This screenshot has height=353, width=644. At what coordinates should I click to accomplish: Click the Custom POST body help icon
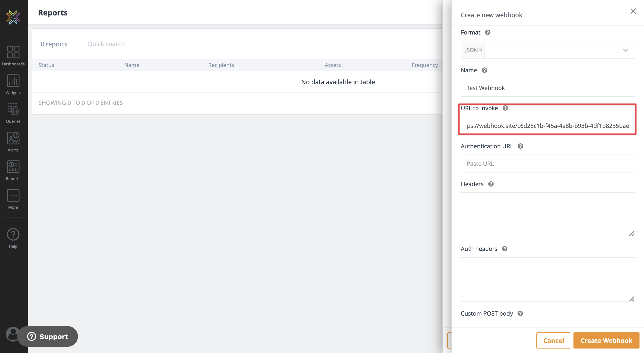[520, 313]
